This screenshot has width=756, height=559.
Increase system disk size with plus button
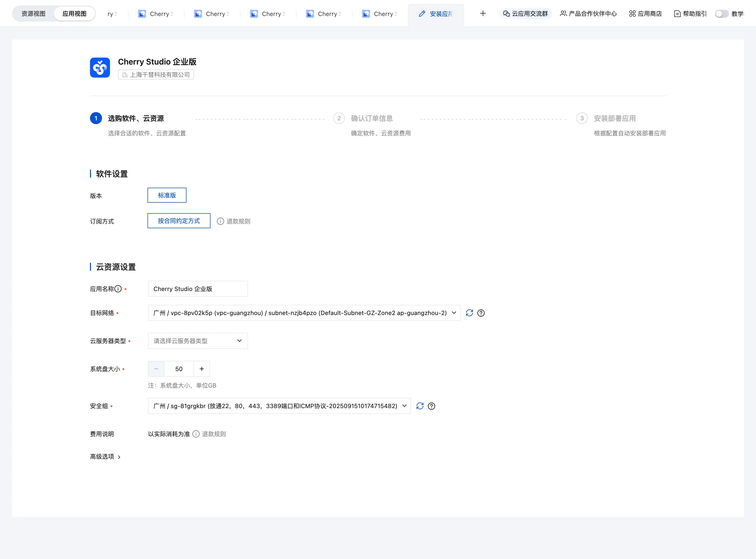201,369
